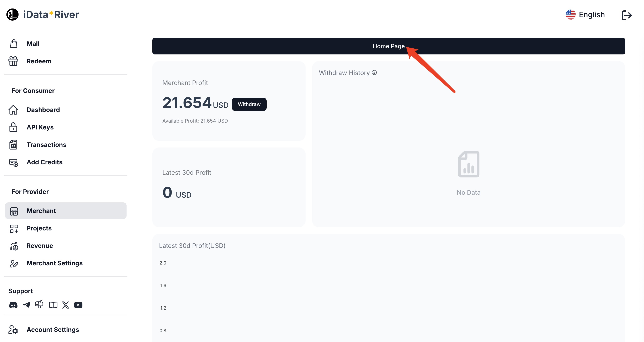
Task: Click the Withdraw button for profit
Action: pyautogui.click(x=249, y=104)
